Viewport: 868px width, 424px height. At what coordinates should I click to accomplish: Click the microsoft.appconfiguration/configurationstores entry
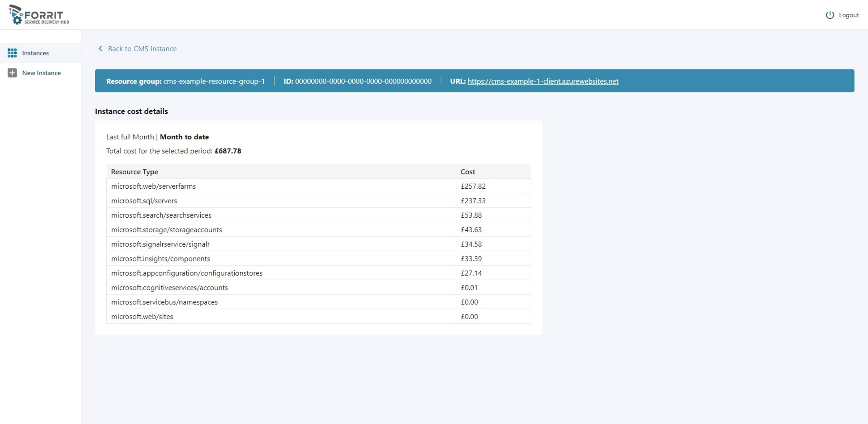[187, 273]
